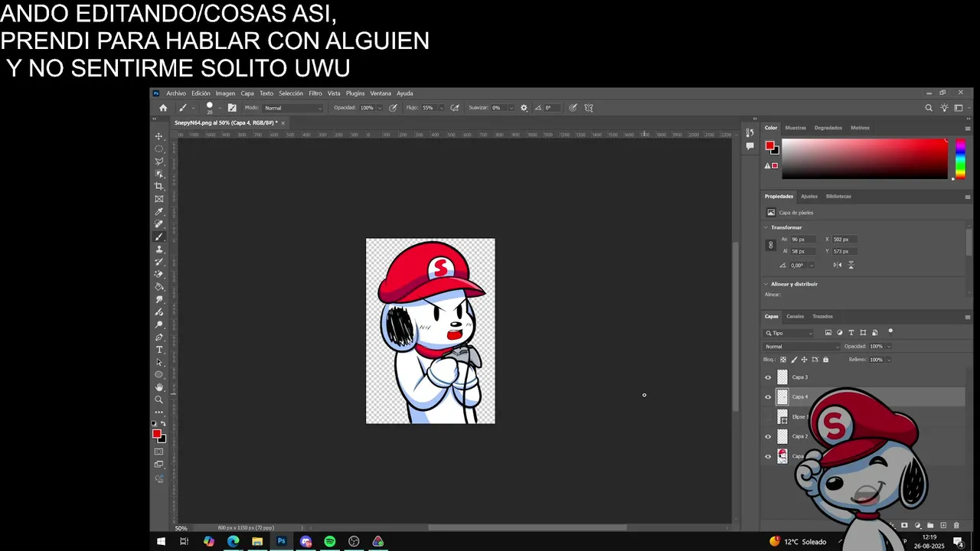
Task: Click the foreground red color swatch in toolbox
Action: [x=156, y=434]
